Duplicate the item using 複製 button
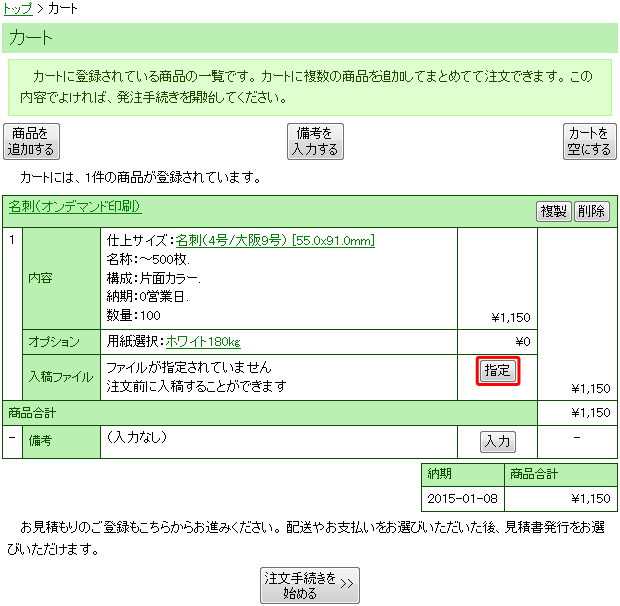 (x=554, y=211)
